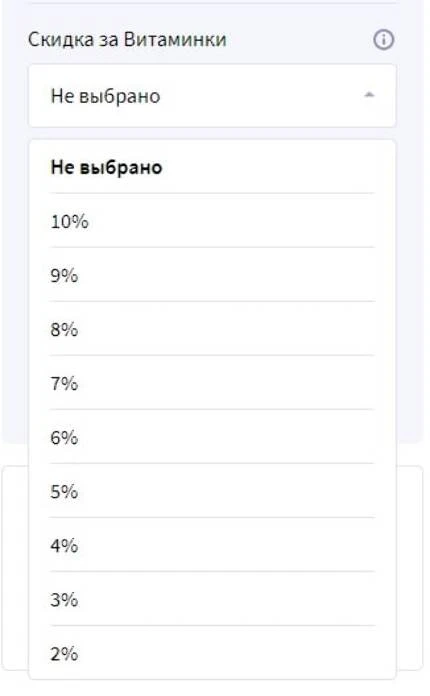This screenshot has width=430, height=696.
Task: Choose 3% from the options
Action: point(212,599)
